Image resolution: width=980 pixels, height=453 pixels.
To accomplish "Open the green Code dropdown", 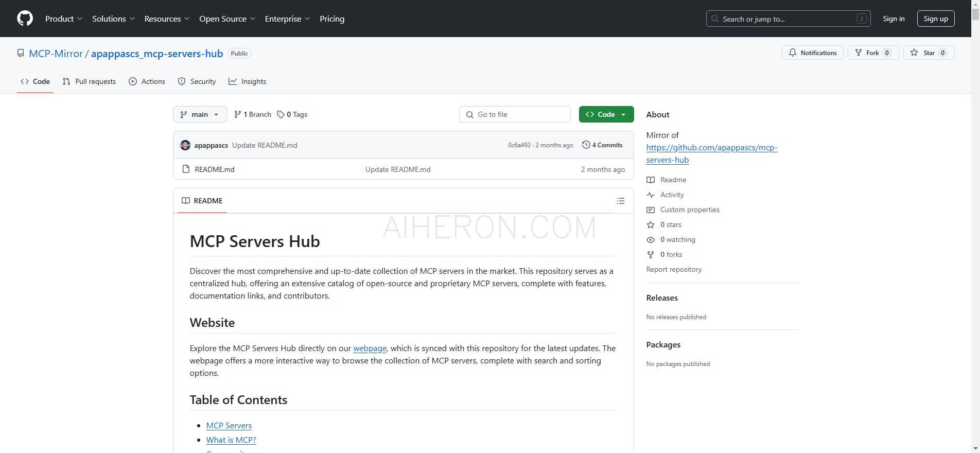I will 606,114.
